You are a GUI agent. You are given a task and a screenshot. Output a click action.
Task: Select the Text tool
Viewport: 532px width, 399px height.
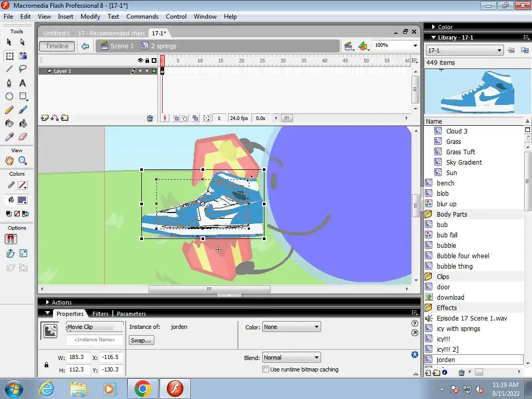[22, 83]
